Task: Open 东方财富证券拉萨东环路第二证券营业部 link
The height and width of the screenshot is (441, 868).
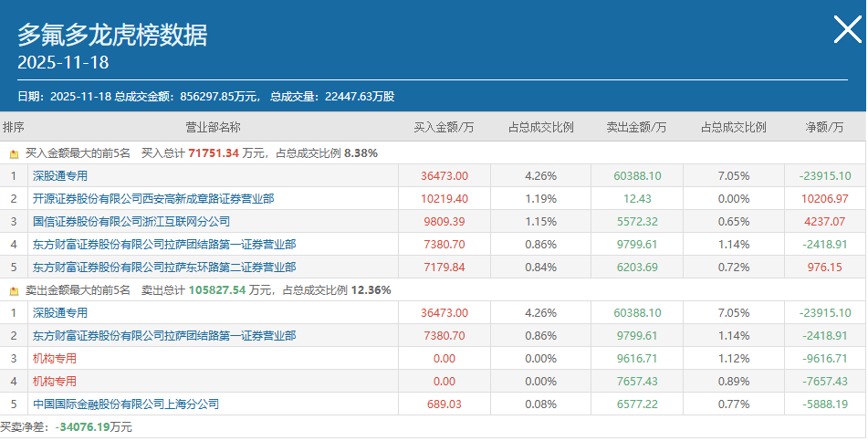Action: 164,267
